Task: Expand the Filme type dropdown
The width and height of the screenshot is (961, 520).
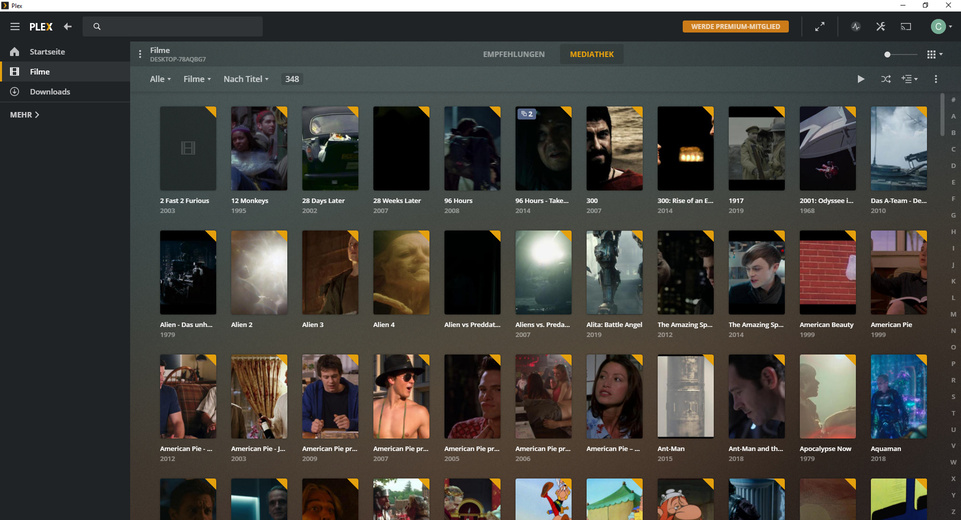Action: (x=197, y=79)
